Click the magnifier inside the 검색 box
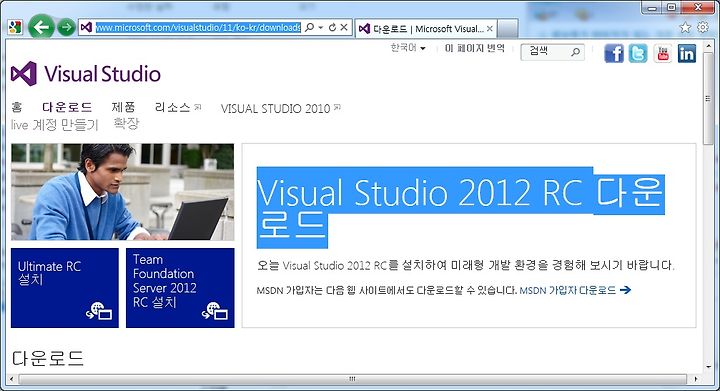 point(575,52)
